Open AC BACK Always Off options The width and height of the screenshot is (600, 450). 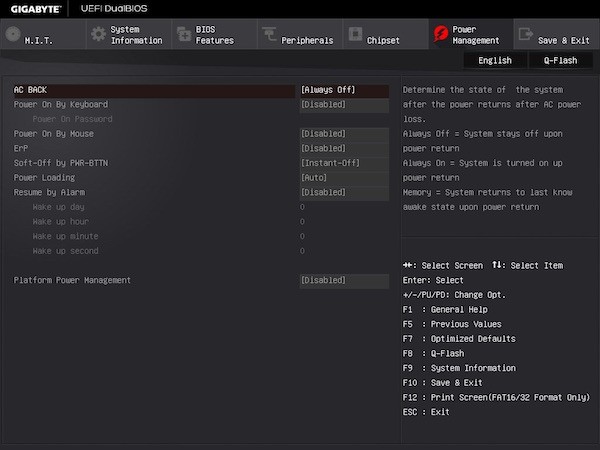[344, 90]
